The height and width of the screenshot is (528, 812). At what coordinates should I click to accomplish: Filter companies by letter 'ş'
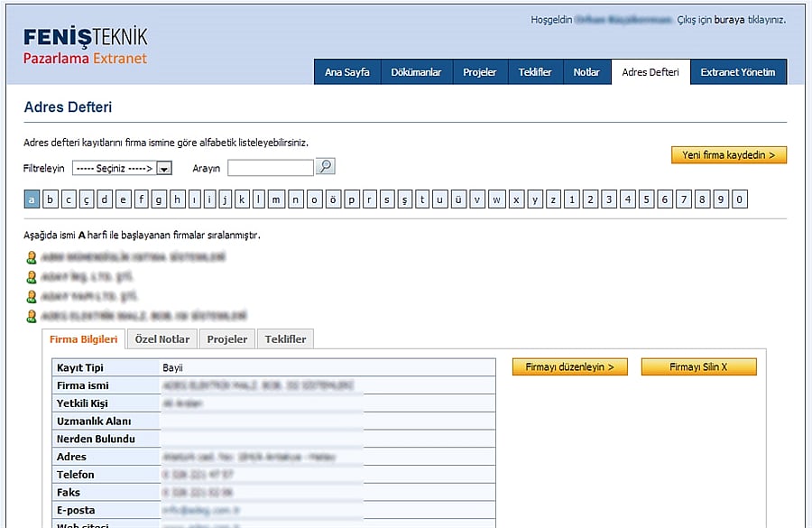coord(404,199)
